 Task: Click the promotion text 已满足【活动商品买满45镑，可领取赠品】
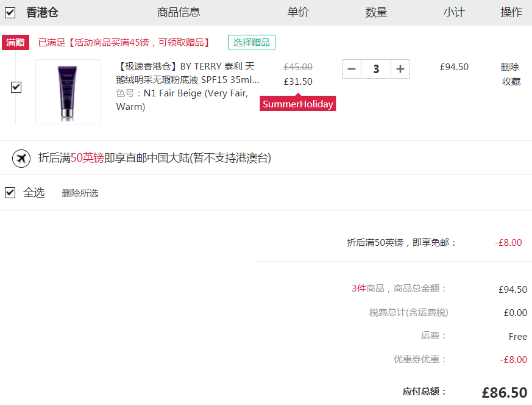[x=125, y=43]
